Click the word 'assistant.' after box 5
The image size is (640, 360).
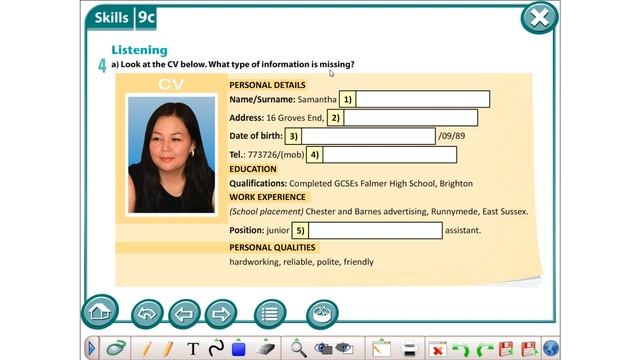(x=463, y=230)
